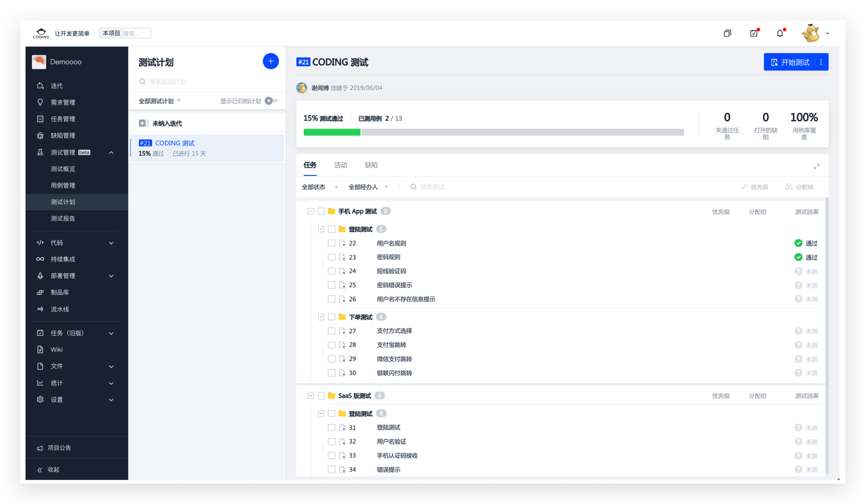This screenshot has height=504, width=866.
Task: Click the CODING logo in header
Action: point(41,33)
